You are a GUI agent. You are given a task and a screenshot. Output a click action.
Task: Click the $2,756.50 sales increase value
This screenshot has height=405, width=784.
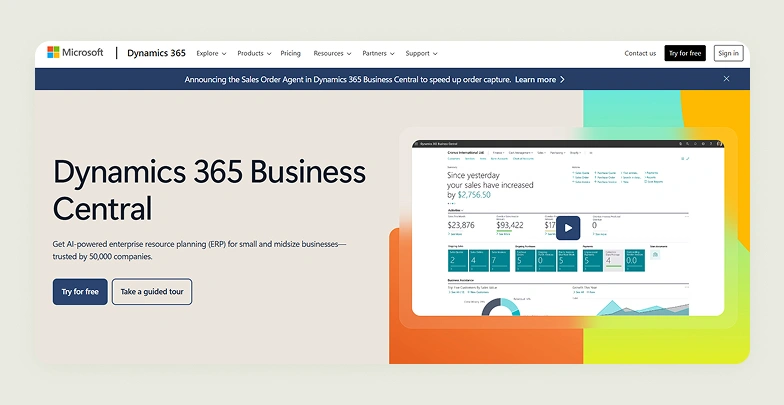click(474, 195)
